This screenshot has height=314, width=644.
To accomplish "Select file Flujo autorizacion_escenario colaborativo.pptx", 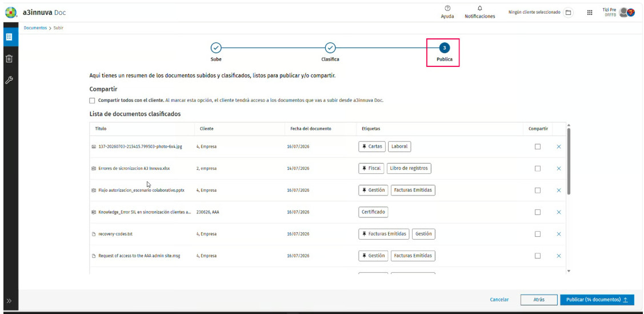I will pyautogui.click(x=142, y=190).
